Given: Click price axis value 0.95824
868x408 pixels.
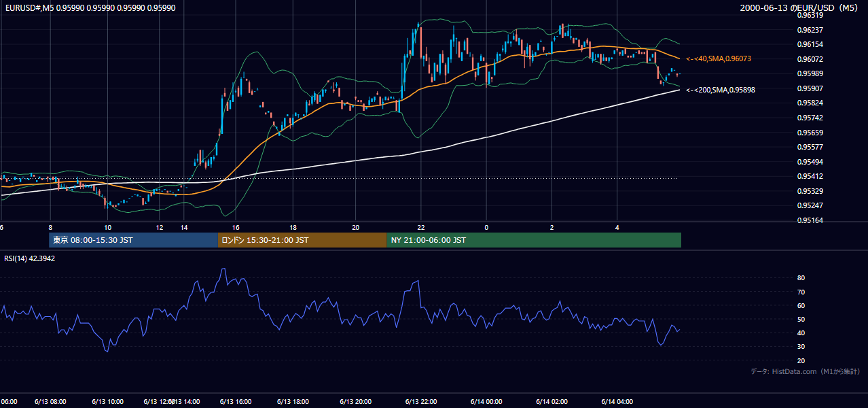Looking at the screenshot, I should (x=810, y=103).
